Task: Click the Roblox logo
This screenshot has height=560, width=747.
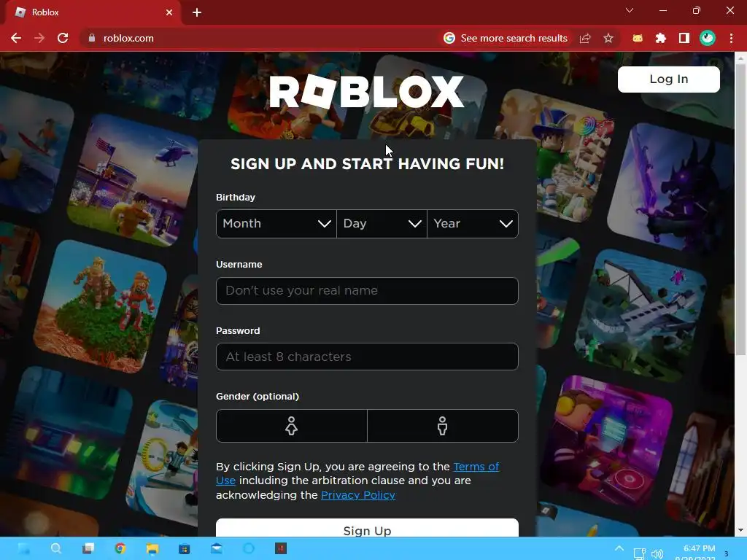Action: point(366,91)
